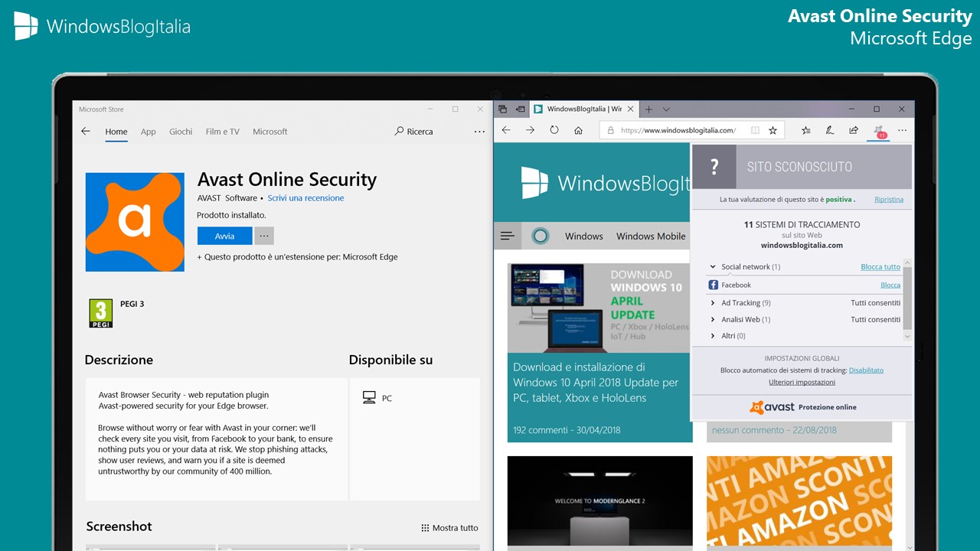The image size is (980, 551).
Task: Click Download e installazione article title
Action: (596, 383)
